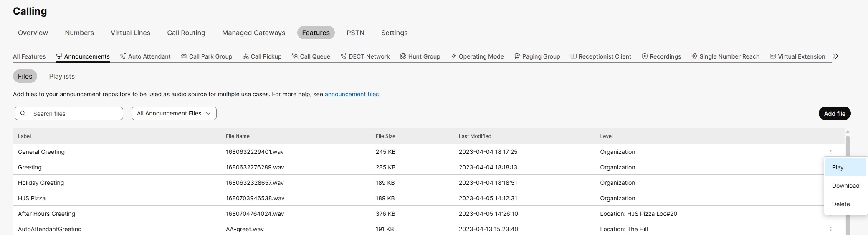868x235 pixels.
Task: Open the All Announcement Files dropdown
Action: click(174, 113)
